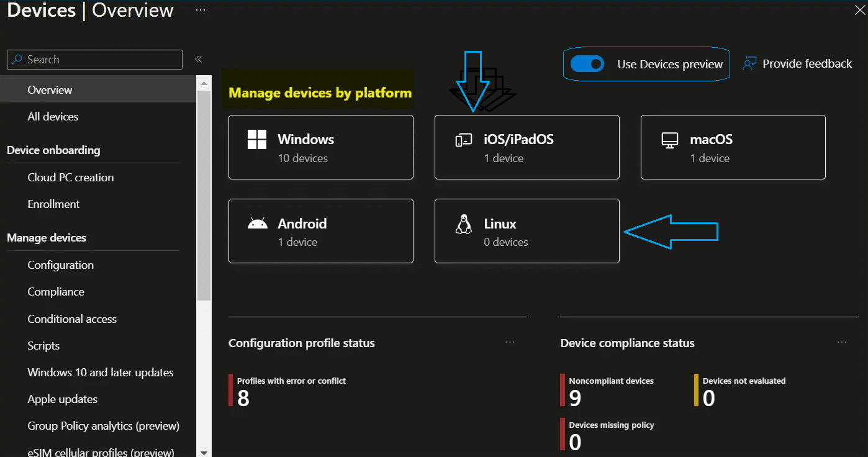Screen dimensions: 868x457
Task: Disable the Use Devices preview toggle
Action: (x=587, y=63)
